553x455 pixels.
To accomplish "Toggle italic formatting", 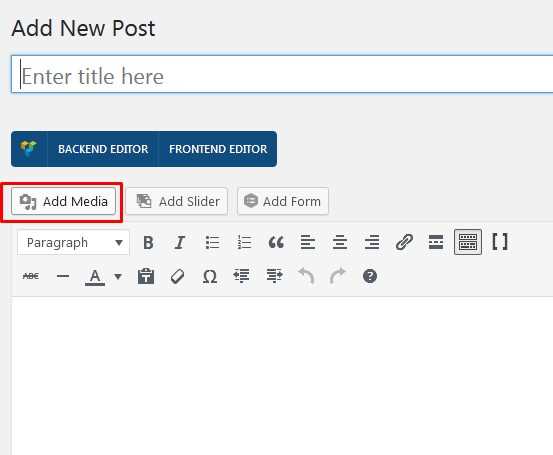I will [180, 242].
